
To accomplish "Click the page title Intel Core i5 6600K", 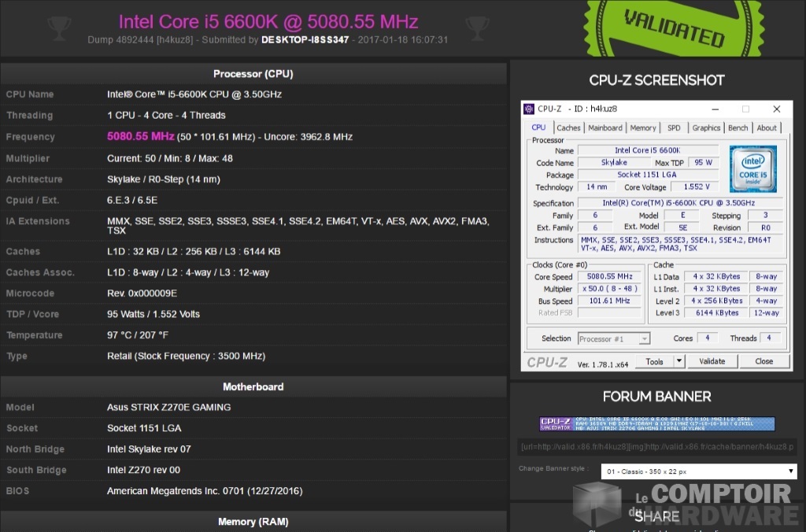I will click(x=268, y=21).
